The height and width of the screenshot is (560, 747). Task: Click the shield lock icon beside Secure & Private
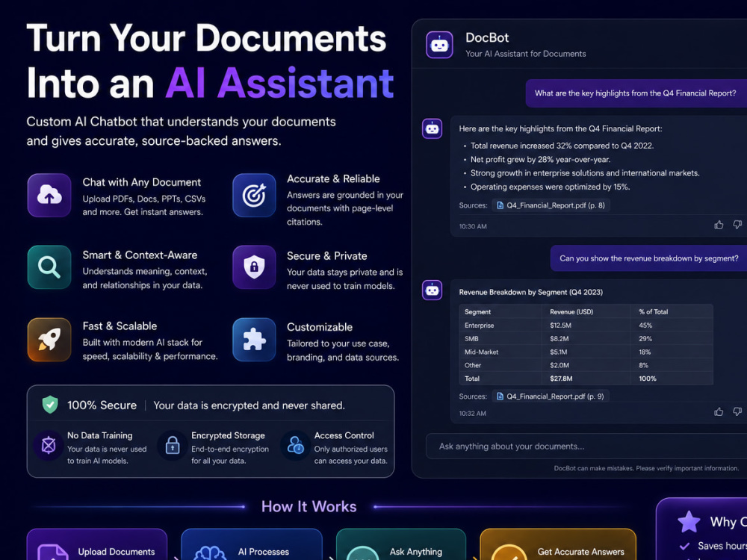coord(254,267)
